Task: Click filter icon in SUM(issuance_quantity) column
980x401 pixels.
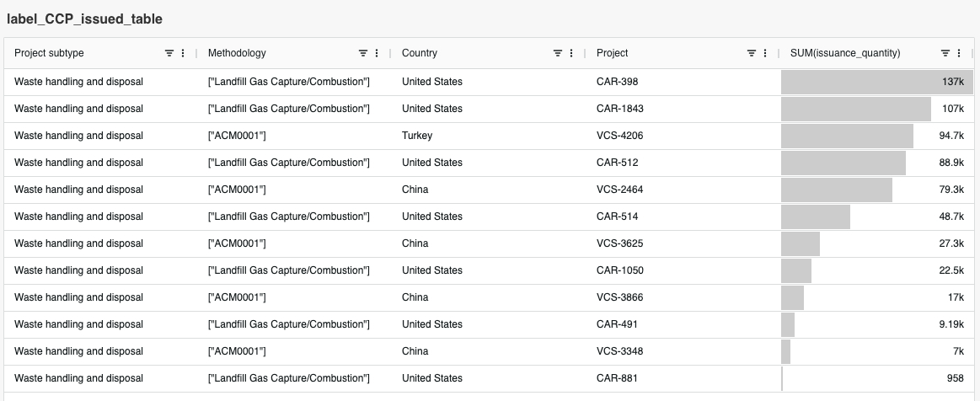Action: click(x=945, y=53)
